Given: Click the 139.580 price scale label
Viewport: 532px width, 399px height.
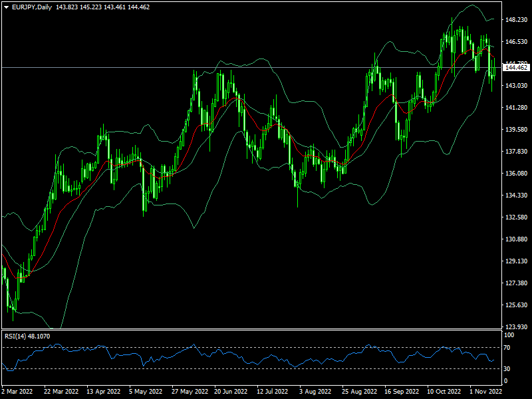Looking at the screenshot, I should click(517, 129).
